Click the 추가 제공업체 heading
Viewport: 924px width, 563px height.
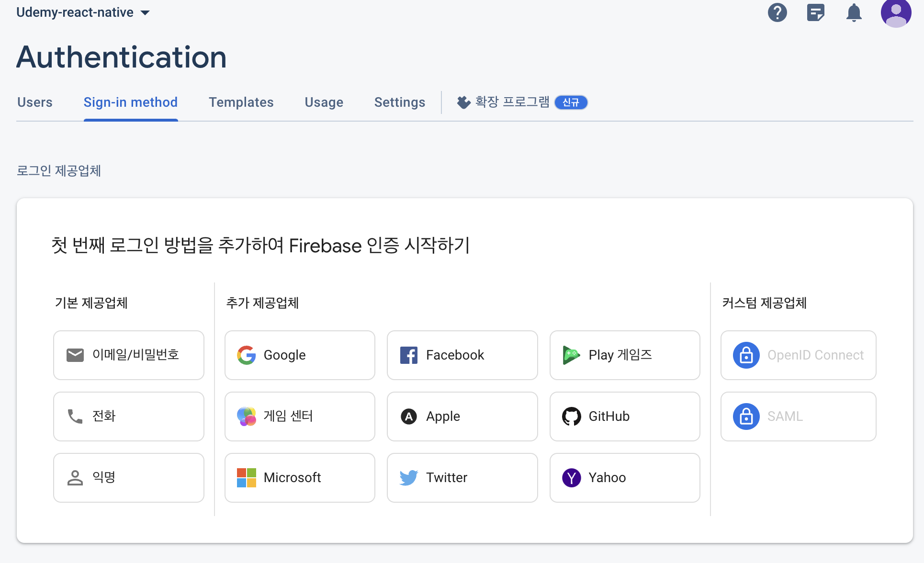click(262, 303)
